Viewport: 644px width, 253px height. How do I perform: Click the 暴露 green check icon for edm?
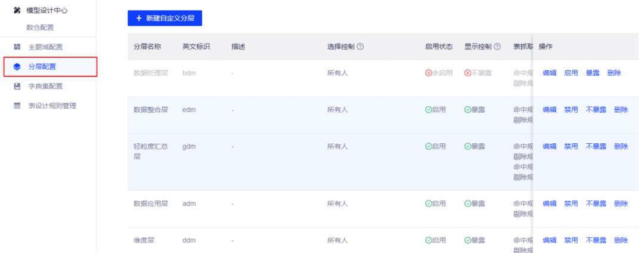[x=467, y=110]
